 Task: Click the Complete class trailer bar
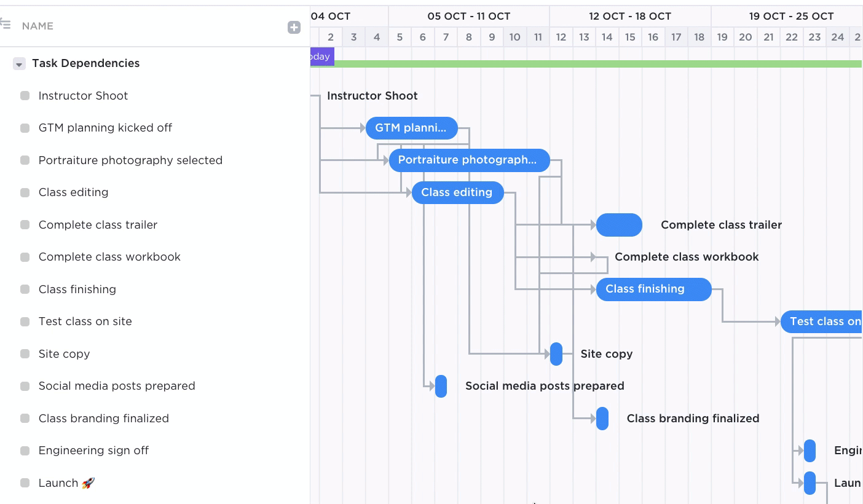(619, 225)
